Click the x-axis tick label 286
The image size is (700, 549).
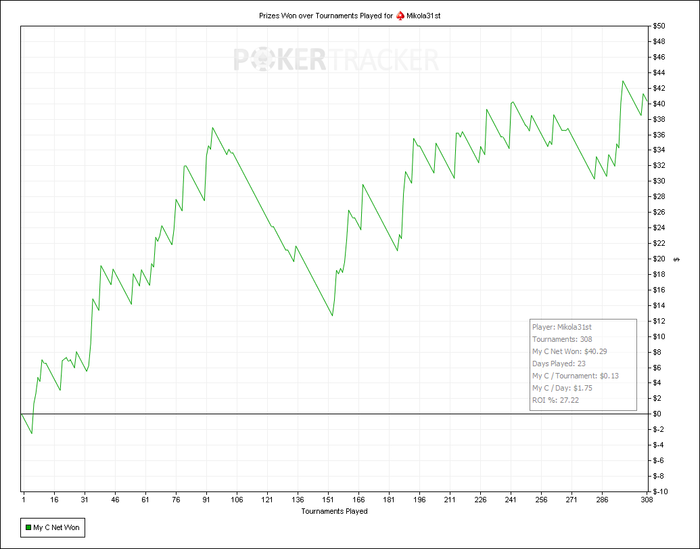click(x=602, y=499)
